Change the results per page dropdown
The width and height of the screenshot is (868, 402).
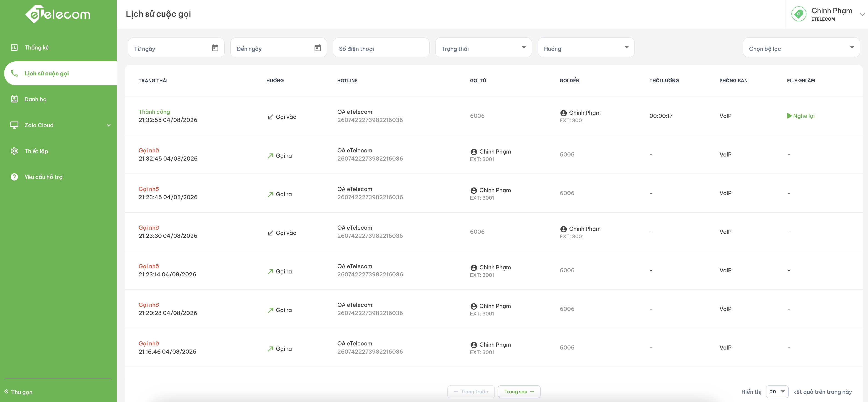click(x=777, y=392)
